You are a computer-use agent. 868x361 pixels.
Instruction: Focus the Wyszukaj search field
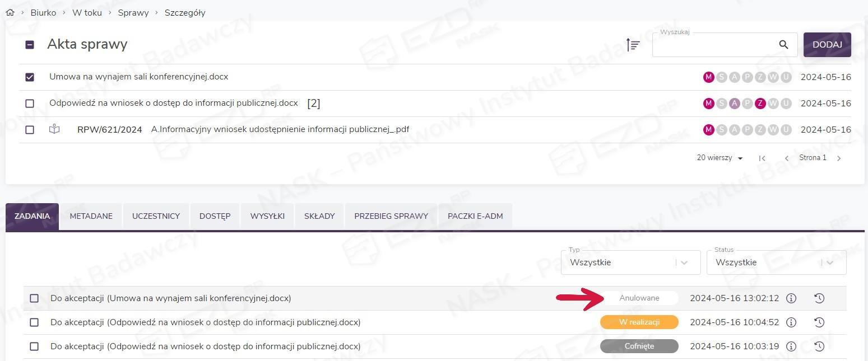tap(714, 45)
